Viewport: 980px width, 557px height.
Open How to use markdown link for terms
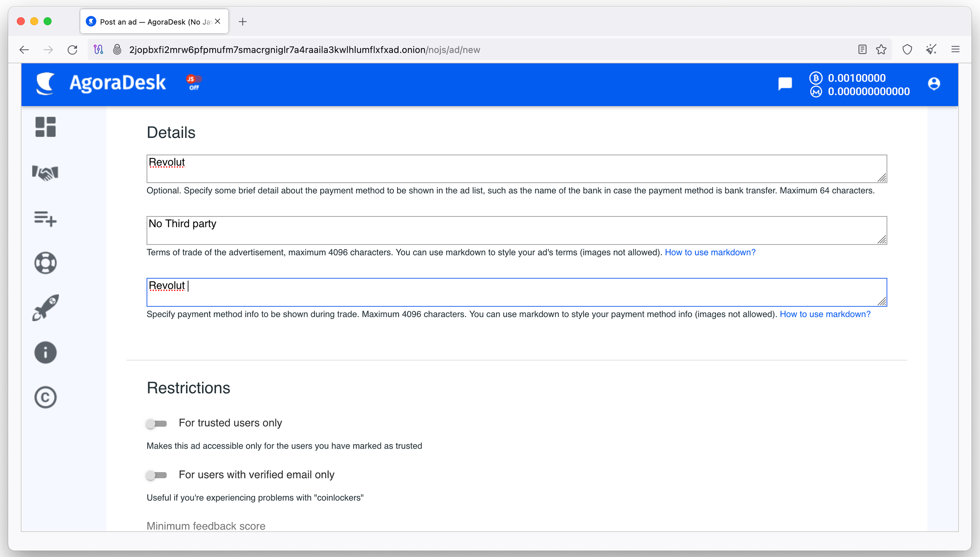pos(710,252)
